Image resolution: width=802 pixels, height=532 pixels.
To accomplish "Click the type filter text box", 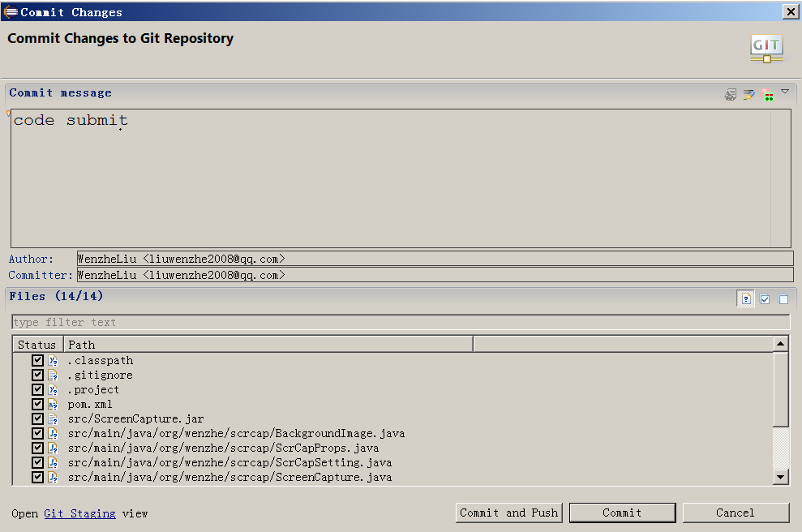I will pyautogui.click(x=401, y=322).
